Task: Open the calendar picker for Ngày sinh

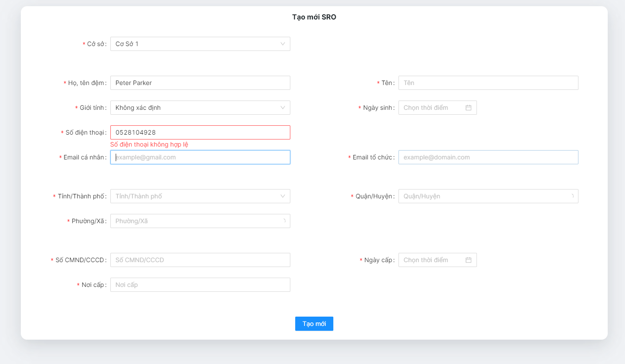Action: [x=469, y=107]
